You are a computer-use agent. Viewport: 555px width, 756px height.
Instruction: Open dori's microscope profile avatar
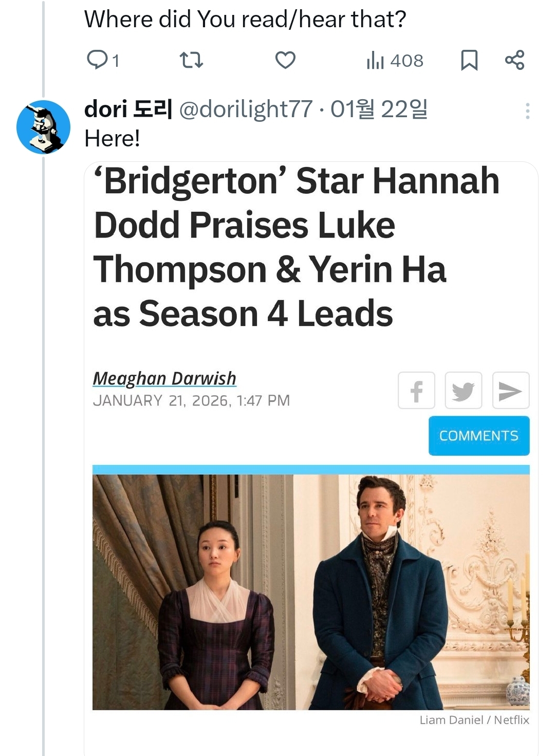click(x=44, y=127)
